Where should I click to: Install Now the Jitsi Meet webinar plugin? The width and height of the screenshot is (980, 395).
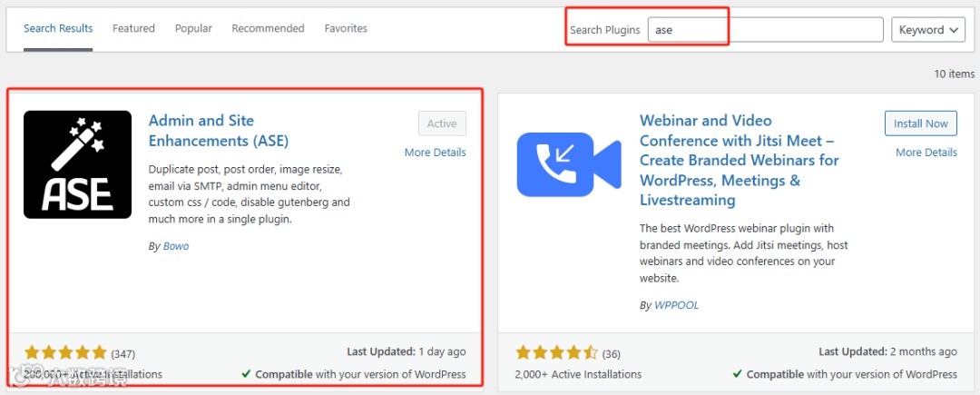[921, 123]
